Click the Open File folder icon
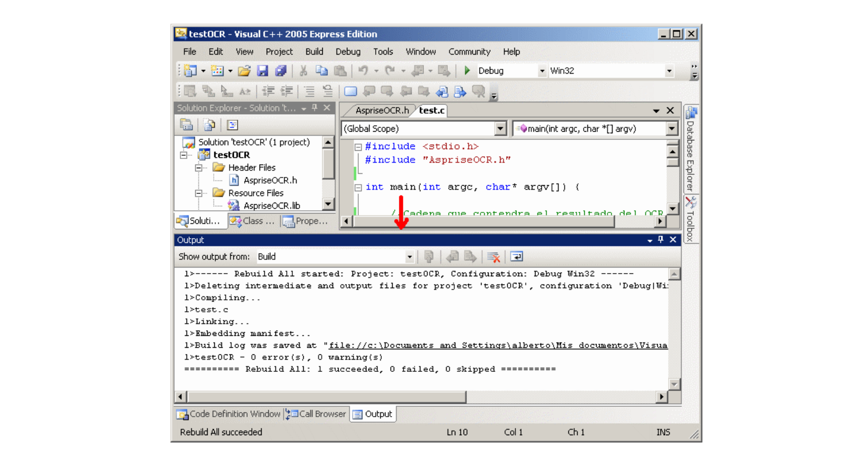The width and height of the screenshot is (868, 466). [x=244, y=70]
